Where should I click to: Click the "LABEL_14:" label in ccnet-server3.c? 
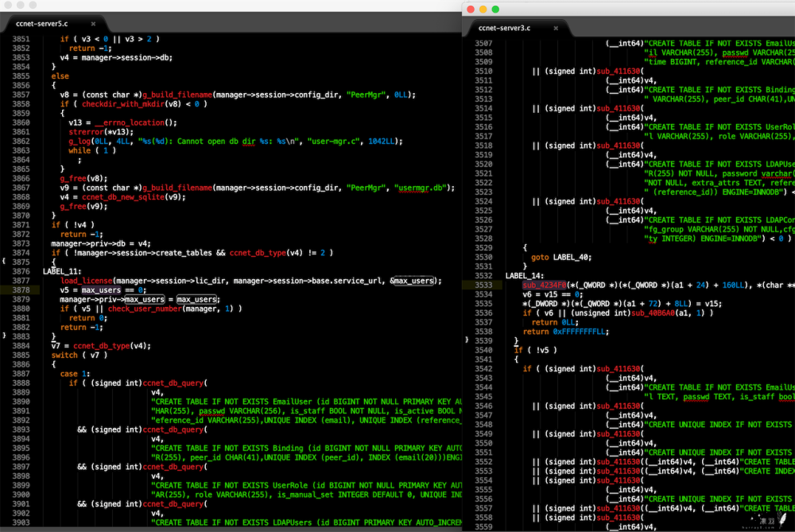coord(524,276)
